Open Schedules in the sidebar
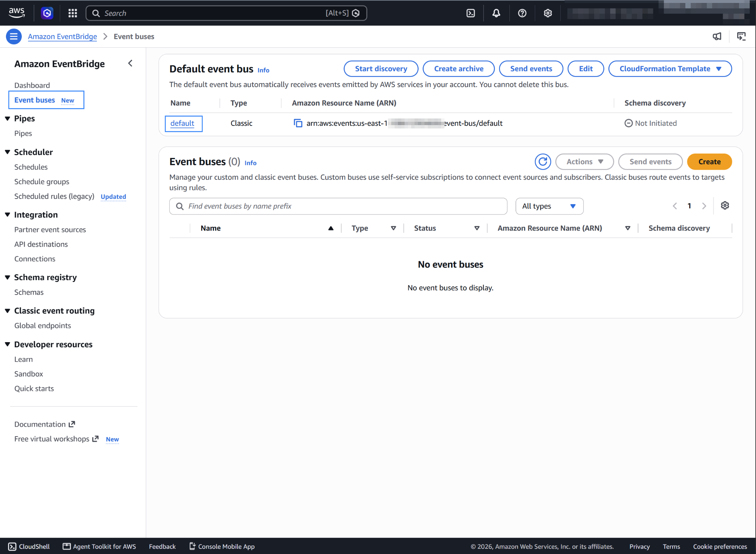756x554 pixels. 31,167
